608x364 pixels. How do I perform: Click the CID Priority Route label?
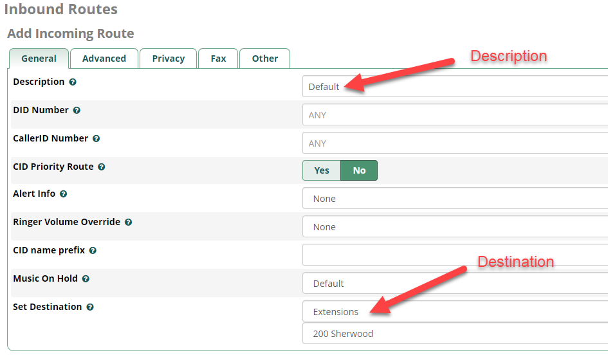point(53,167)
